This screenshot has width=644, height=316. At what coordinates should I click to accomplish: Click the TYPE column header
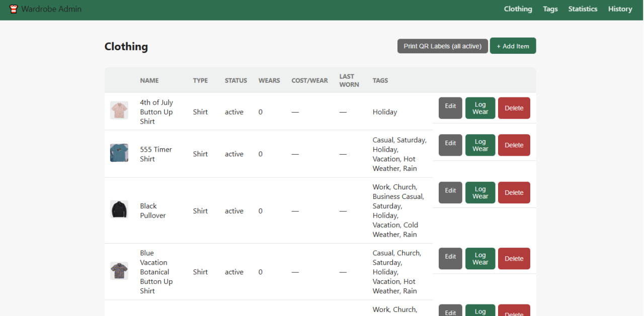(x=200, y=80)
